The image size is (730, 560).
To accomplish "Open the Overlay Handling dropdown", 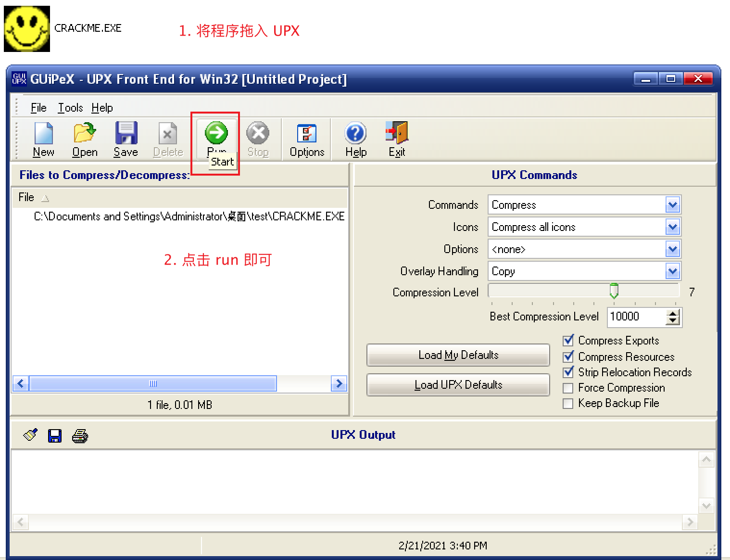I will point(673,271).
